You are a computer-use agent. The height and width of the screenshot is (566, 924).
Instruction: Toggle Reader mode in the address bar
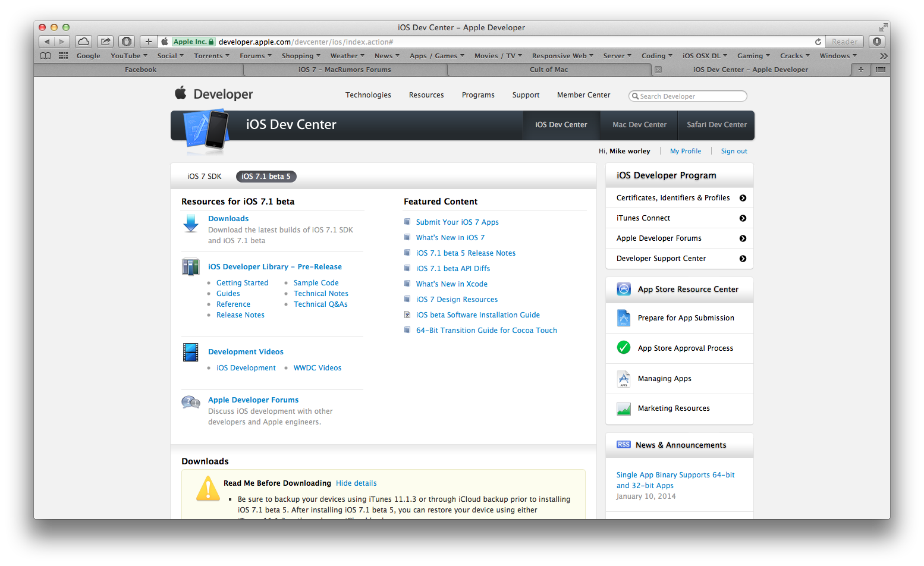(x=844, y=42)
